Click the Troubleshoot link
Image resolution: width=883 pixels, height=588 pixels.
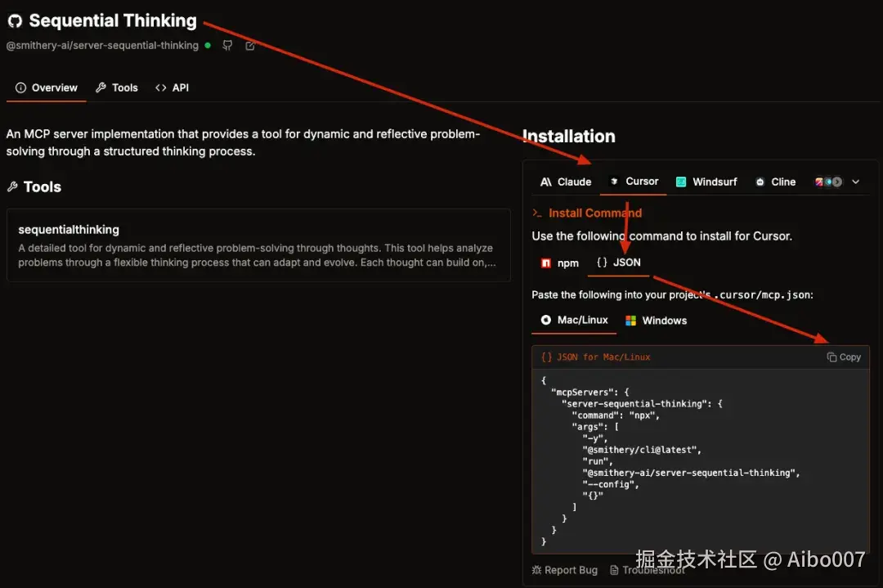tap(648, 570)
